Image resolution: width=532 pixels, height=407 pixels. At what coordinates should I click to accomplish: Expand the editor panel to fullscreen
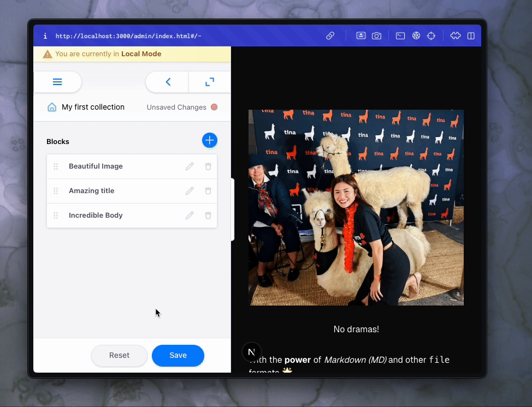pyautogui.click(x=210, y=82)
